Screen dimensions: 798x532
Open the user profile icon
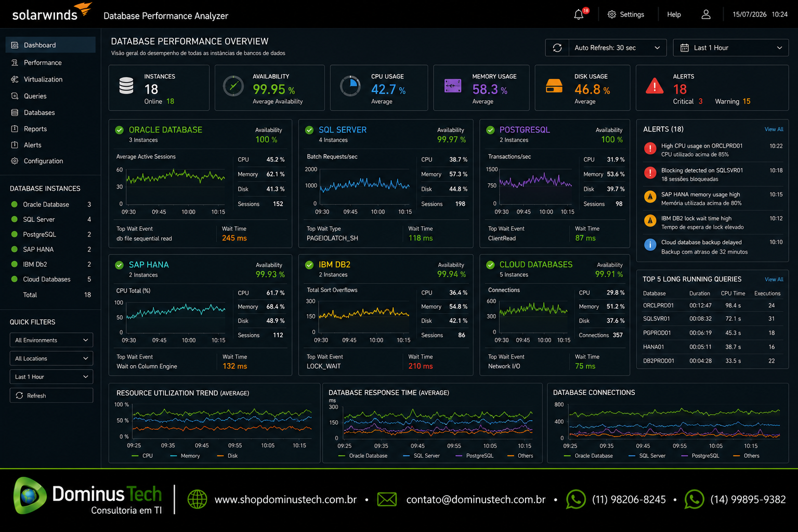pos(706,15)
